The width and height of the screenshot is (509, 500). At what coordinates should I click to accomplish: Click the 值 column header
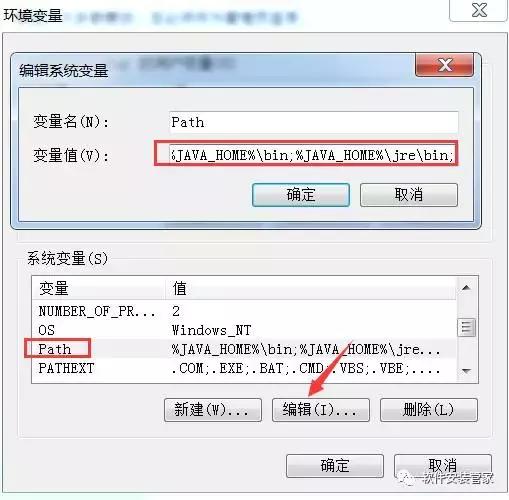[311, 288]
